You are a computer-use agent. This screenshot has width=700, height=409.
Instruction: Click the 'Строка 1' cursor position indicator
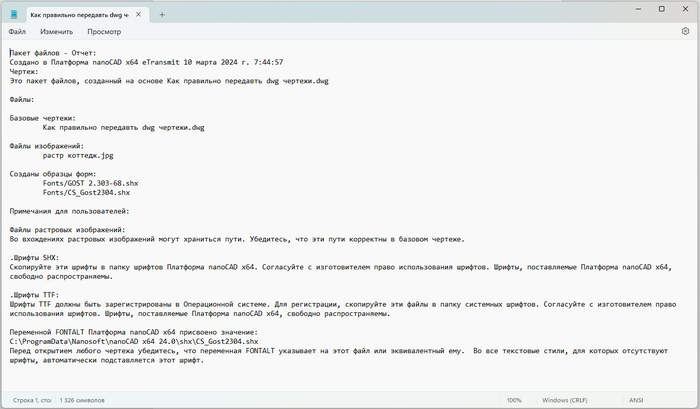tap(32, 401)
